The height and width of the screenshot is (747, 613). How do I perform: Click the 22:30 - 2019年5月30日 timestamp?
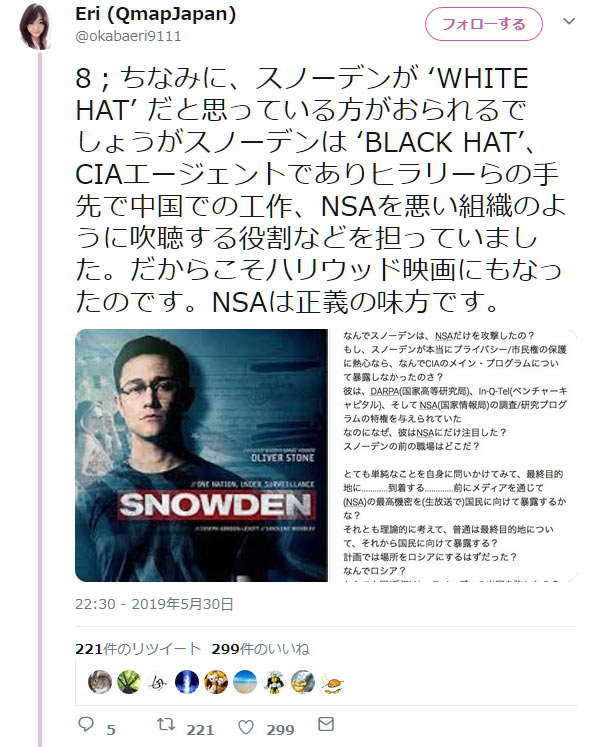pos(154,604)
